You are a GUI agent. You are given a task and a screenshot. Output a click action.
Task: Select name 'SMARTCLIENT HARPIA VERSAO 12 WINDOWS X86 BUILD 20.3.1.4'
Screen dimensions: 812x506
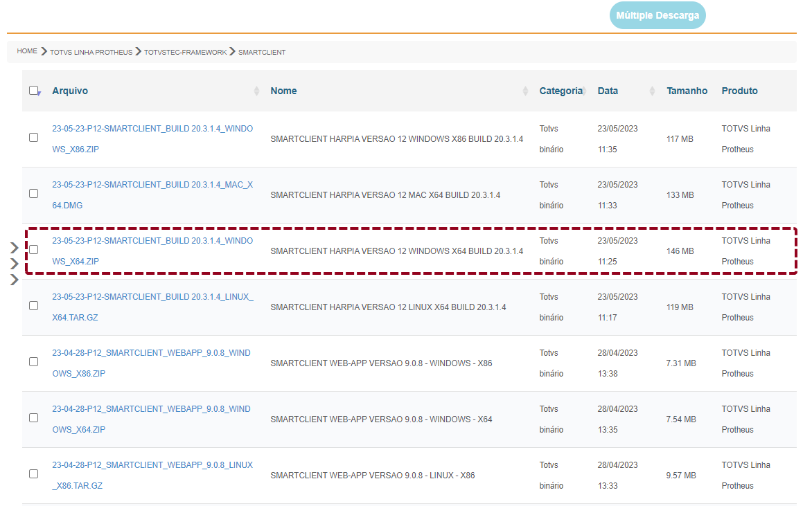coord(397,139)
